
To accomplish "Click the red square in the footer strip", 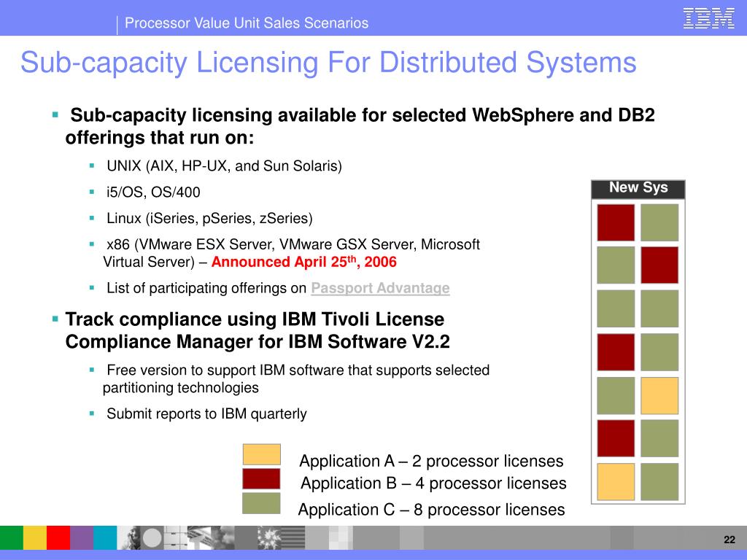I will (58, 538).
